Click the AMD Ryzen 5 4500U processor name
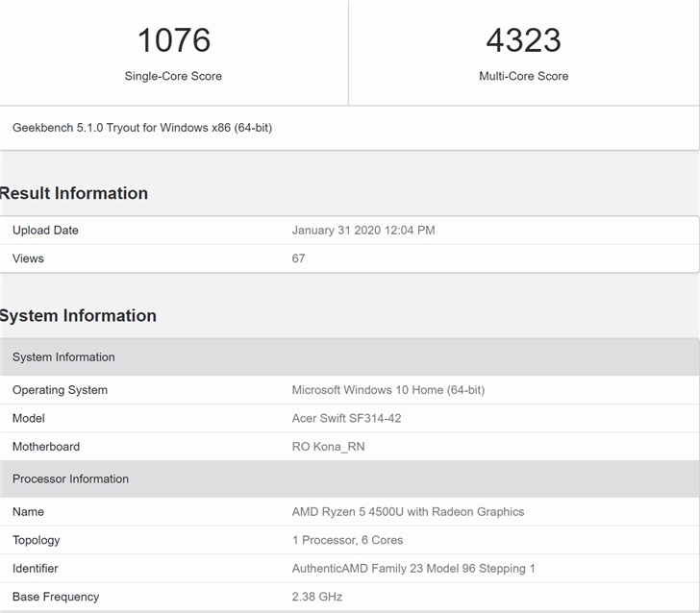700x613 pixels. 408,512
